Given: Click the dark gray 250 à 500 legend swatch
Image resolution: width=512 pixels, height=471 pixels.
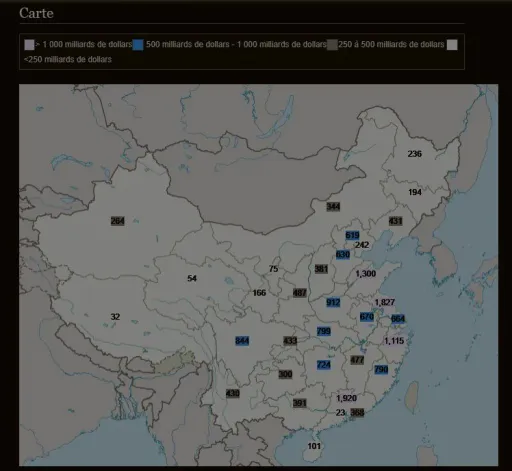Looking at the screenshot, I should pyautogui.click(x=332, y=45).
